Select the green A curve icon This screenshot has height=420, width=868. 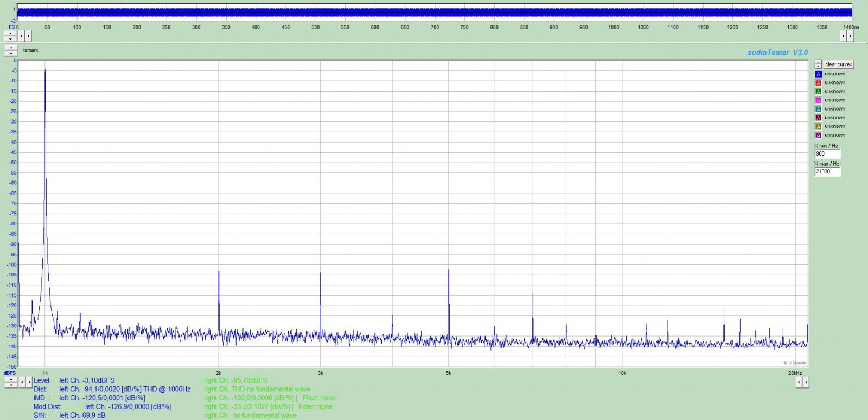pyautogui.click(x=818, y=92)
